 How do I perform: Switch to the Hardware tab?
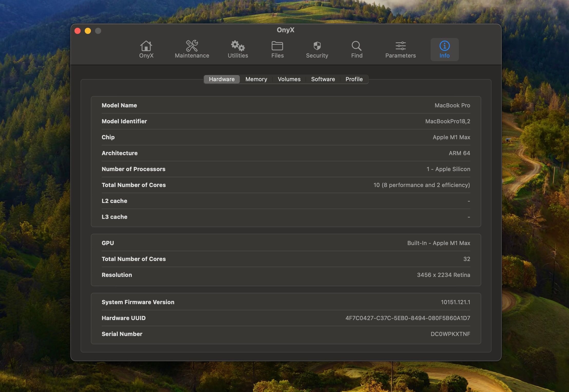[x=222, y=79]
